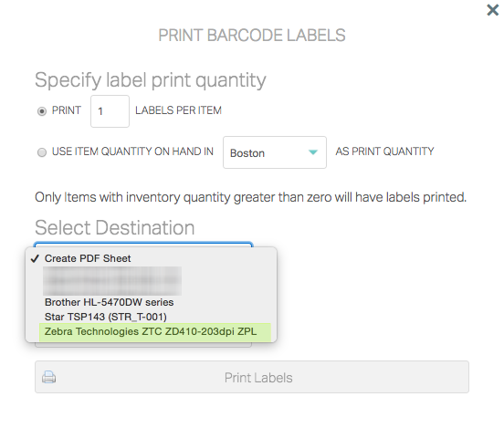Click the AS PRINT QUANTITY text

(x=384, y=151)
